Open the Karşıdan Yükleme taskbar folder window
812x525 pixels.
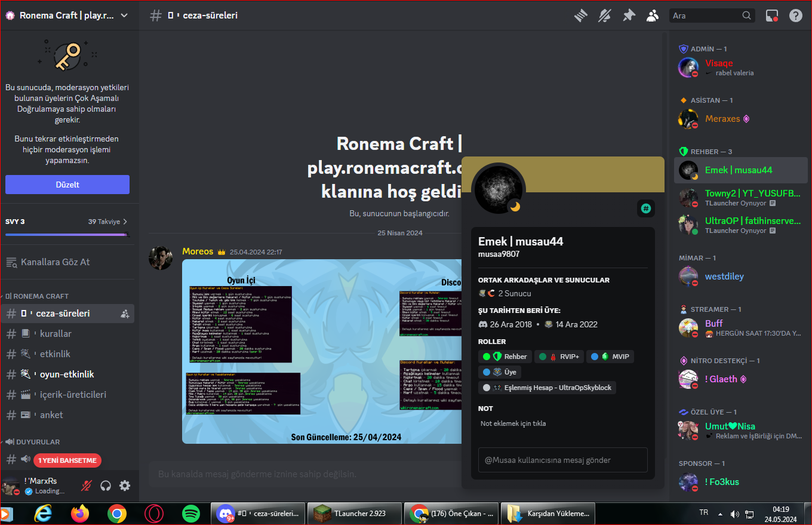click(x=549, y=514)
